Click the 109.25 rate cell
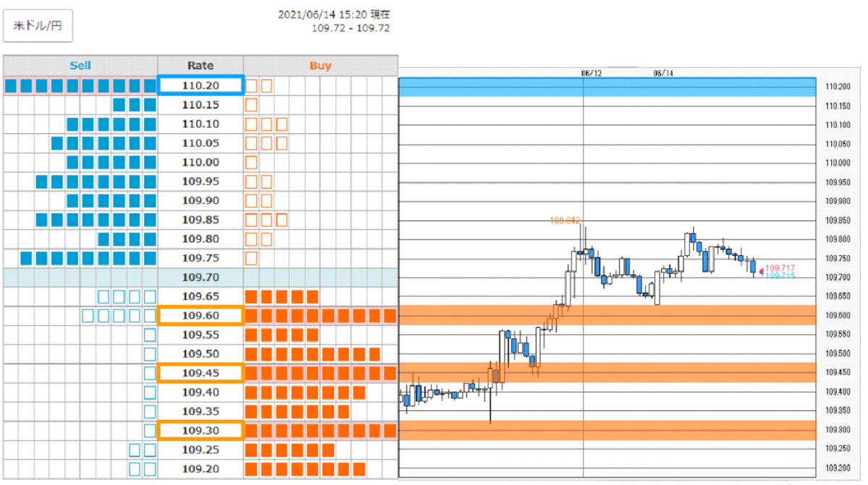 click(200, 450)
